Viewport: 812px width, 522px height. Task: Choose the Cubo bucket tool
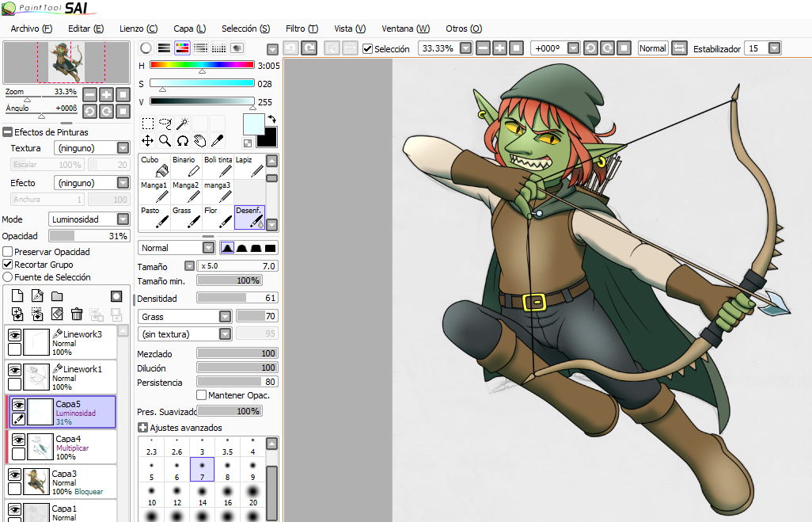click(x=154, y=166)
